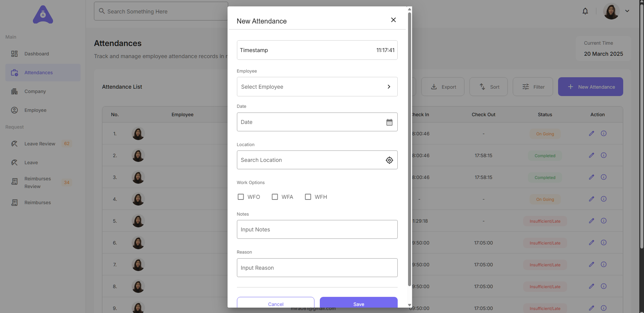Click the Employee person icon in sidebar
This screenshot has width=644, height=313.
(x=14, y=110)
